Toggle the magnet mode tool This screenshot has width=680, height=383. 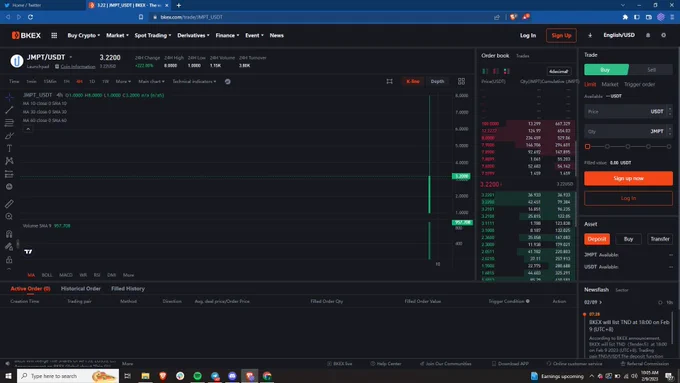click(x=9, y=234)
